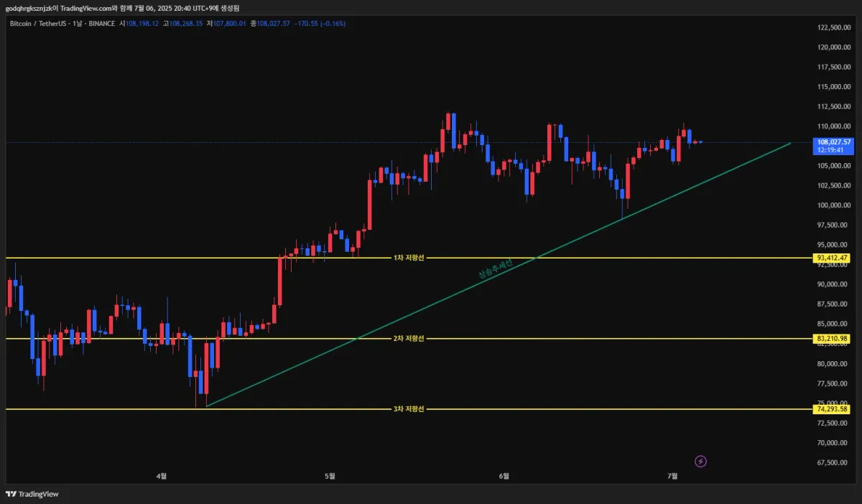862x504 pixels.
Task: Click the 80,000.00 price axis label
Action: (834, 364)
